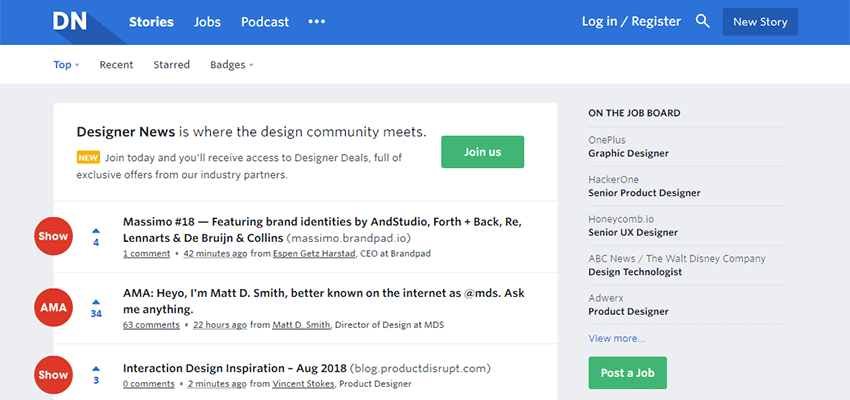Viewport: 850px width, 400px height.
Task: Open the three-dots more menu
Action: click(x=316, y=22)
